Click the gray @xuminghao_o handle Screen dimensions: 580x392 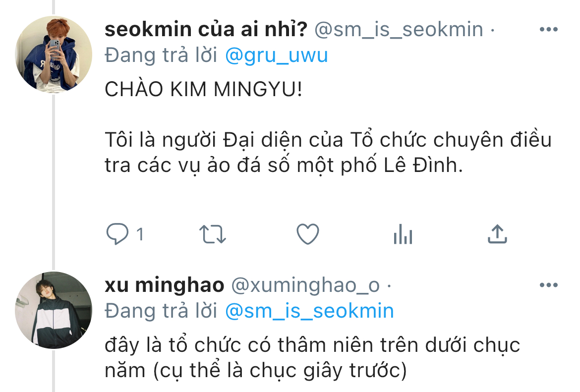pos(305,285)
